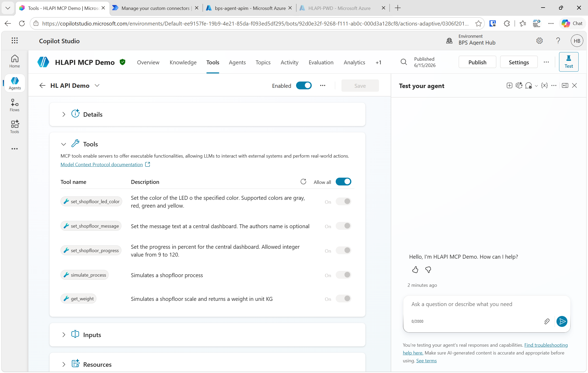Click the Test button

pyautogui.click(x=569, y=62)
